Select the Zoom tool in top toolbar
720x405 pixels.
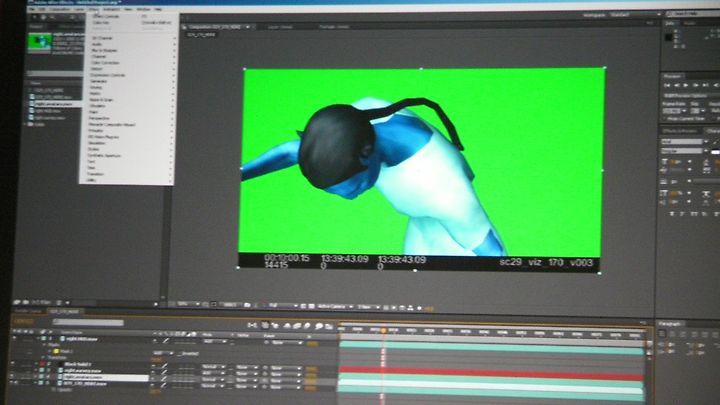pyautogui.click(x=52, y=17)
